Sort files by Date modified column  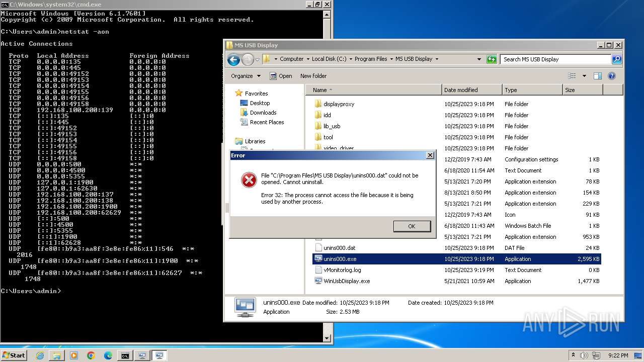click(472, 90)
